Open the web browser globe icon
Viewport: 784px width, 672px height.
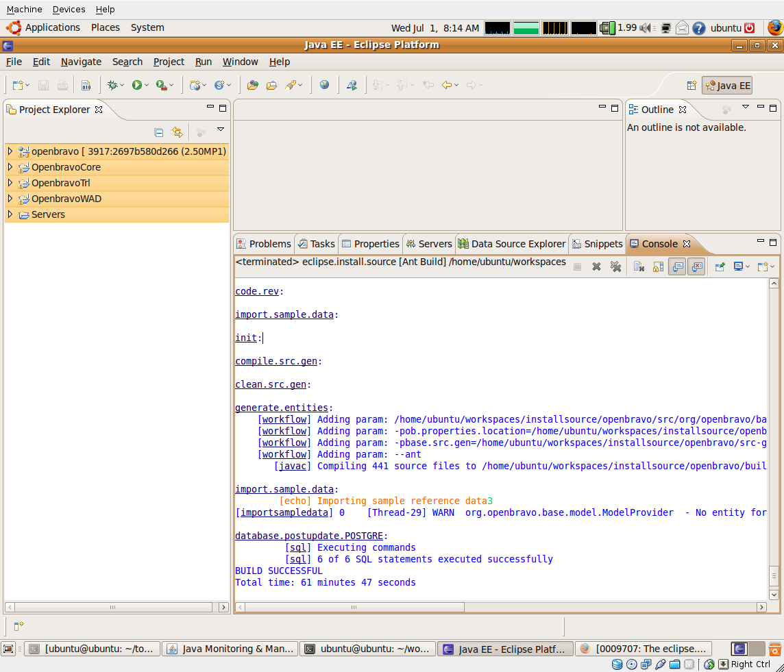click(324, 85)
